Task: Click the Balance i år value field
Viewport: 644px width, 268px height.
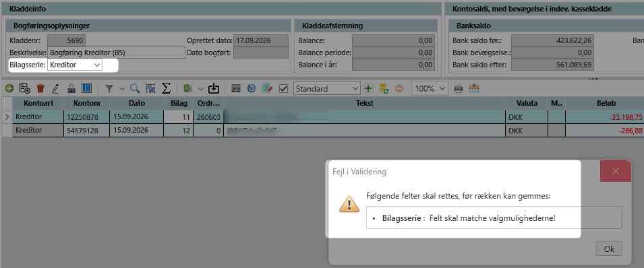Action: (x=393, y=65)
